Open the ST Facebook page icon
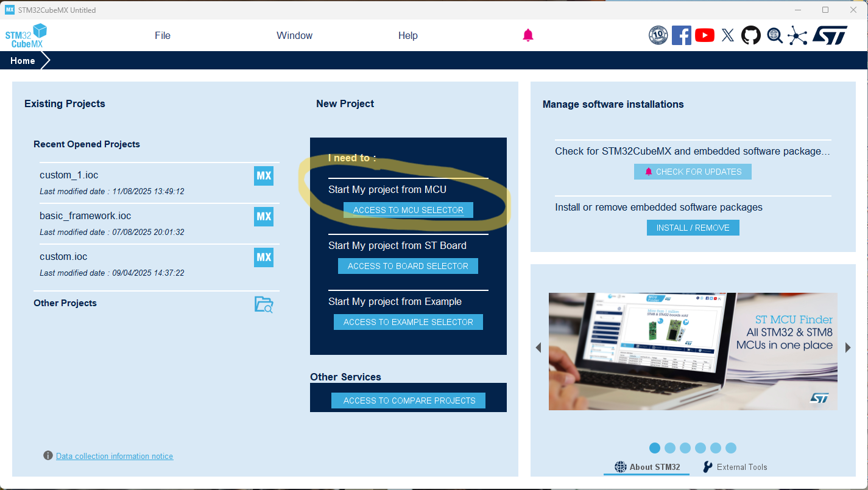This screenshot has height=490, width=868. pos(681,35)
